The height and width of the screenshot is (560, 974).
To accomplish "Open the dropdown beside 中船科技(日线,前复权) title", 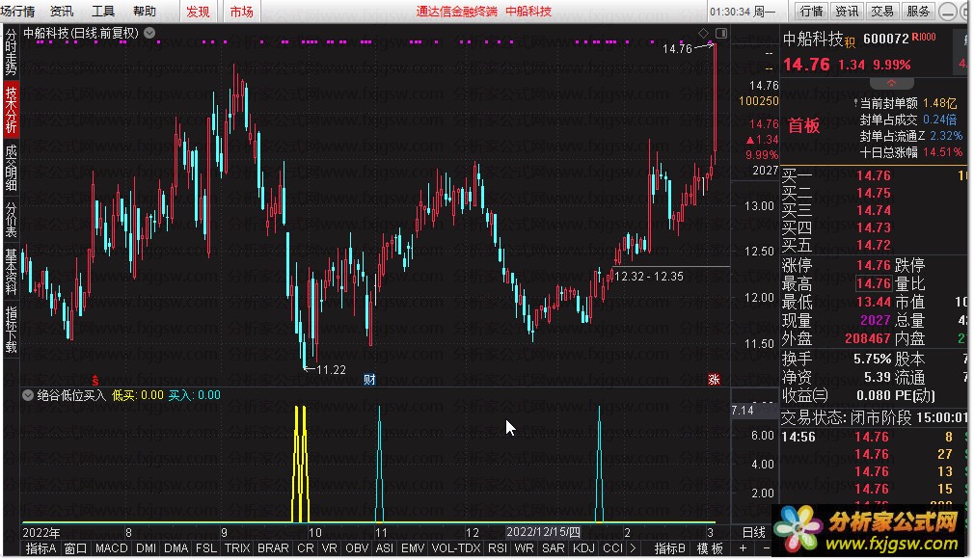I will [149, 33].
